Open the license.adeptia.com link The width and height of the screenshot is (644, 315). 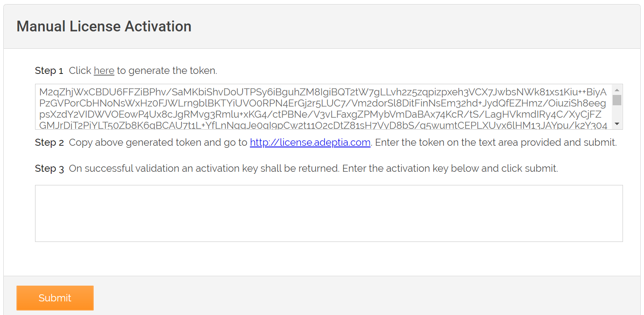310,142
